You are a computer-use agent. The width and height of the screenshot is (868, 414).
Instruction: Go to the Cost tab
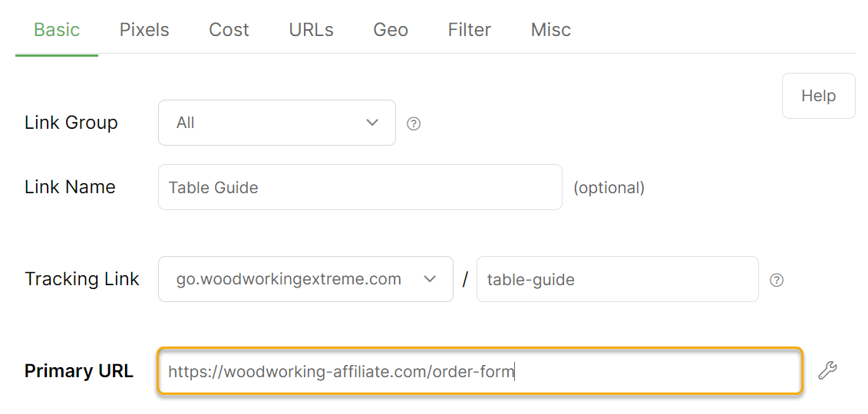229,30
